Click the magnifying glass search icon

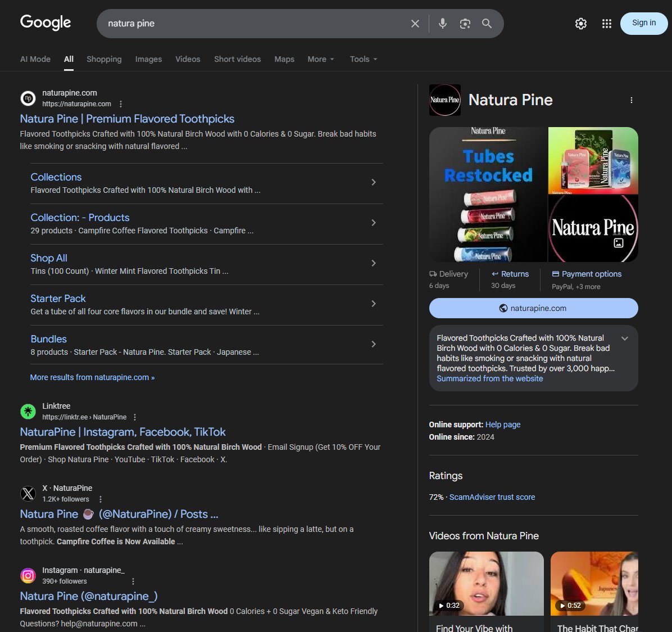click(487, 24)
